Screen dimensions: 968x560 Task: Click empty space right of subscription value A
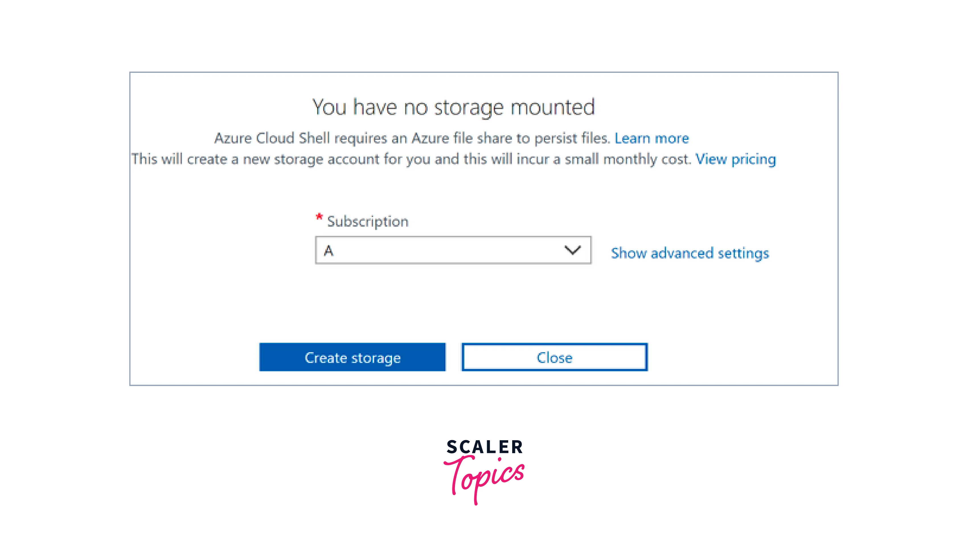pos(442,251)
